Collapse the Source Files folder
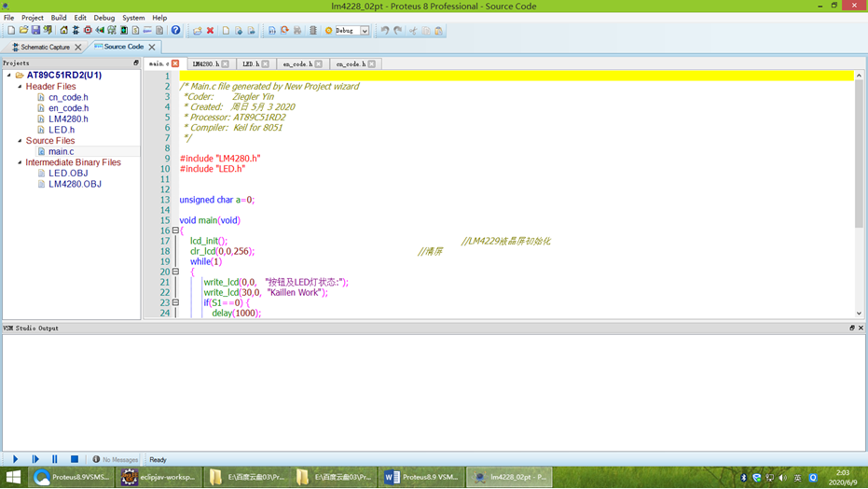868x489 pixels. click(x=20, y=141)
